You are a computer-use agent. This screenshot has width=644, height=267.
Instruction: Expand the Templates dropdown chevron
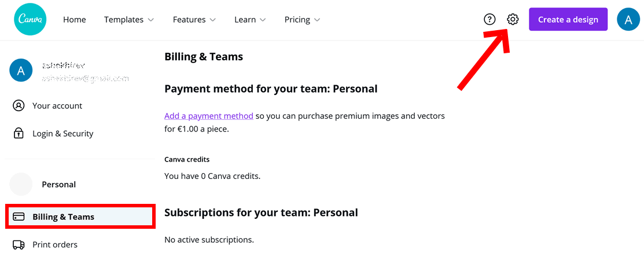[x=151, y=20]
